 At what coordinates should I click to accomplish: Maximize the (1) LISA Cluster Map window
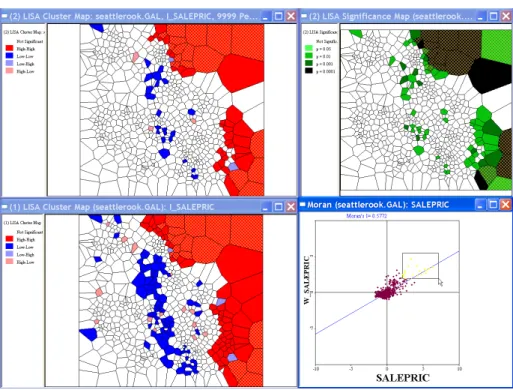tap(278, 207)
